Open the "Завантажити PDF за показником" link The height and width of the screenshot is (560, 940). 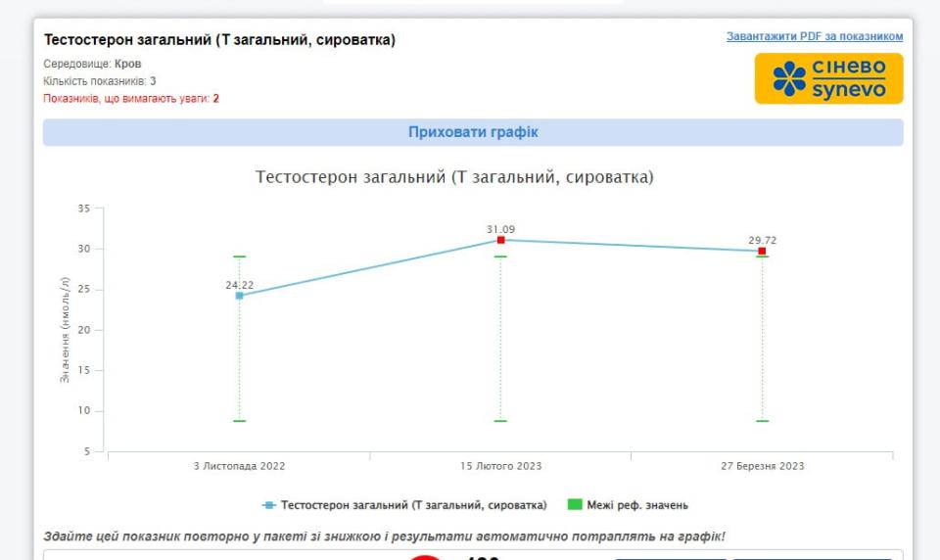point(814,36)
